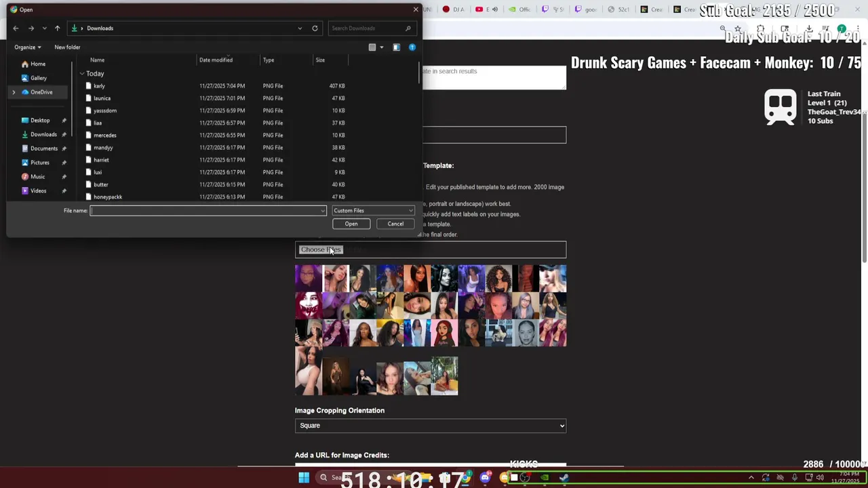Open Music quick access folder
Viewport: 868px width, 488px height.
click(37, 177)
